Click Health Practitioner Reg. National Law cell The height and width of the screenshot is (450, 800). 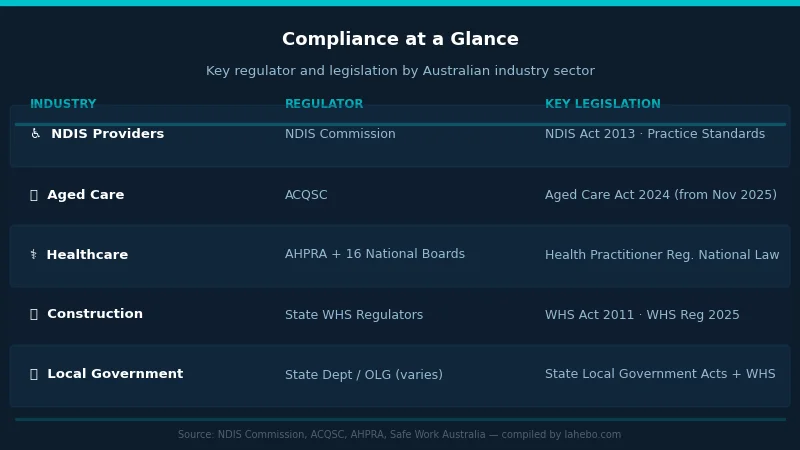[x=662, y=255]
